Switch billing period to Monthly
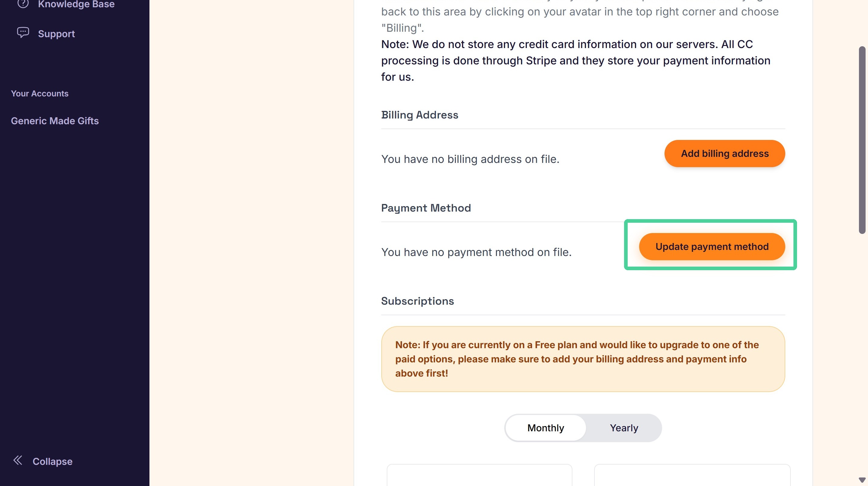868x486 pixels. [546, 428]
